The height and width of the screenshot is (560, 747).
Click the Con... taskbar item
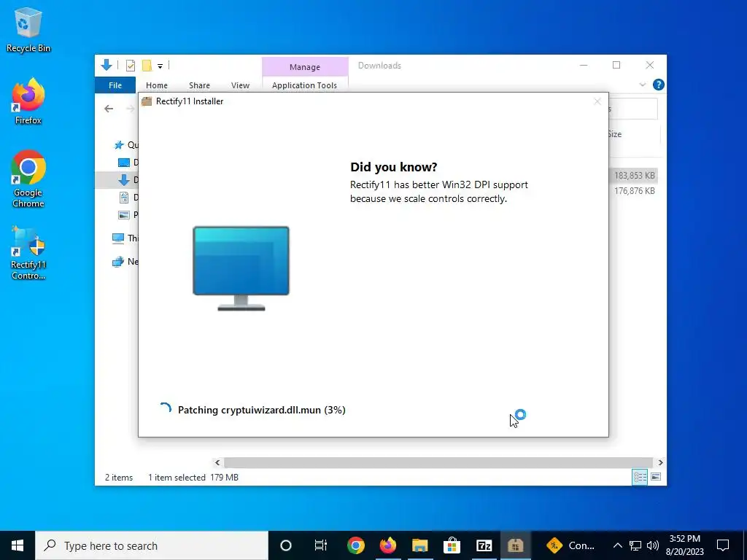[x=570, y=545]
